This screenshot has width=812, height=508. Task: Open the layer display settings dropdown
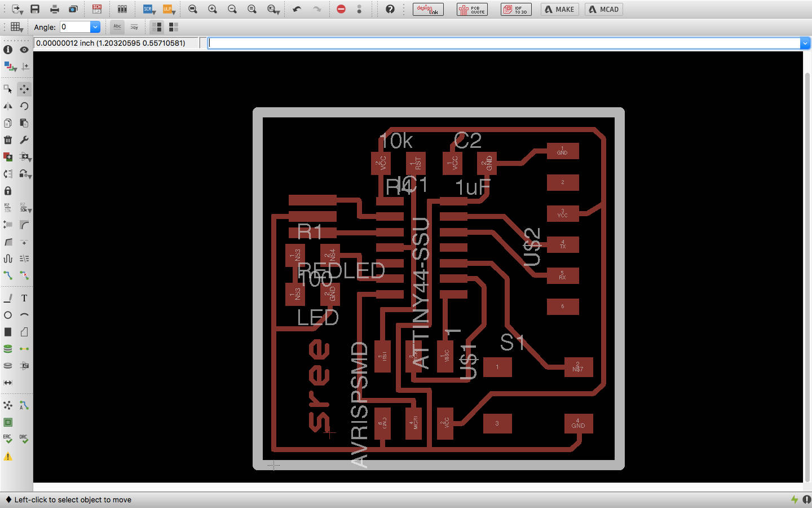tap(10, 67)
